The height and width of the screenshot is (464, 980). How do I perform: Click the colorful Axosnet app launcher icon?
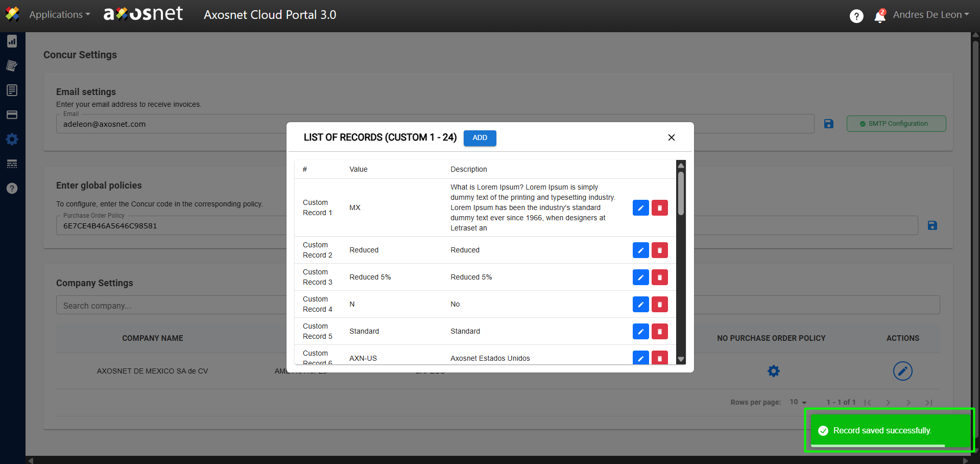(12, 14)
